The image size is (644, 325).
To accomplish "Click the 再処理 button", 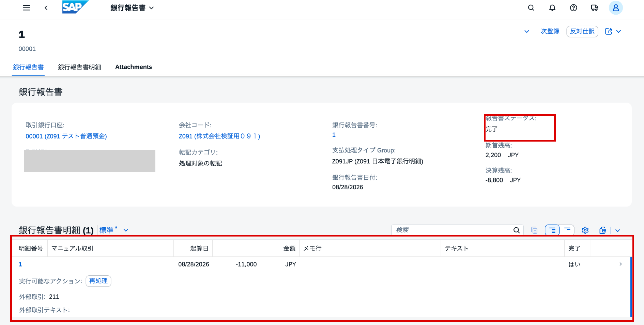I will tap(98, 281).
